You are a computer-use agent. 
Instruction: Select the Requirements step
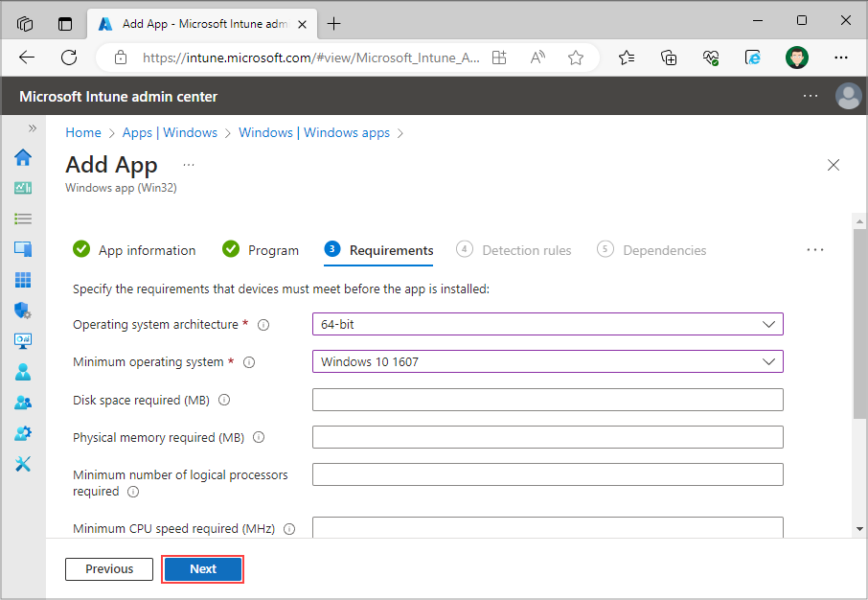tap(378, 250)
